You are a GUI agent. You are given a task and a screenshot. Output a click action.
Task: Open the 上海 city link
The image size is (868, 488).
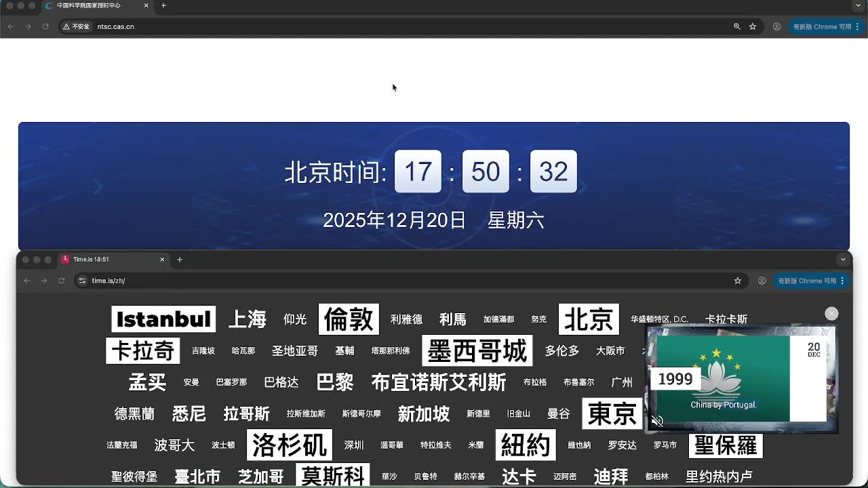tap(248, 319)
